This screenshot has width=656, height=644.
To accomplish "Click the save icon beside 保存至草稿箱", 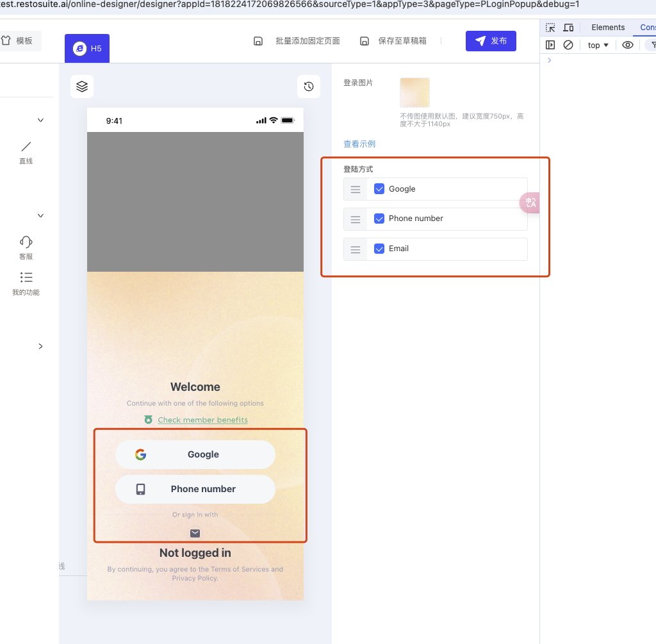I will click(365, 41).
